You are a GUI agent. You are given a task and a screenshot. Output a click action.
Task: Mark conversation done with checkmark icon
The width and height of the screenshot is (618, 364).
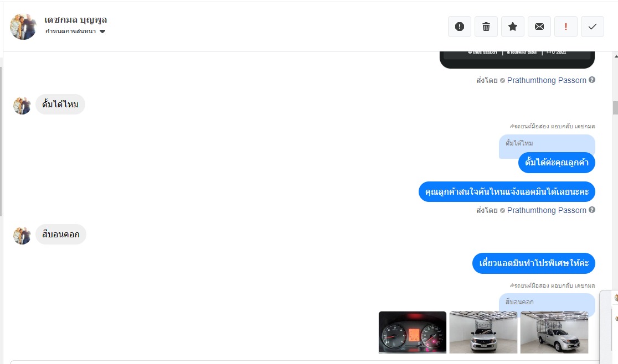point(593,27)
